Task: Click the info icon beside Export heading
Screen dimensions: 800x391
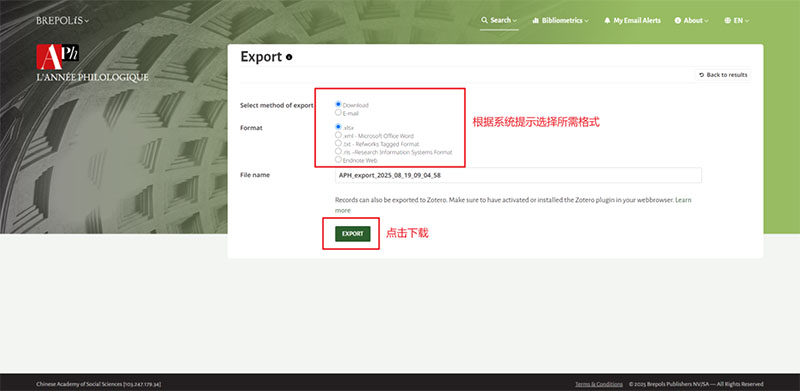Action: (289, 58)
